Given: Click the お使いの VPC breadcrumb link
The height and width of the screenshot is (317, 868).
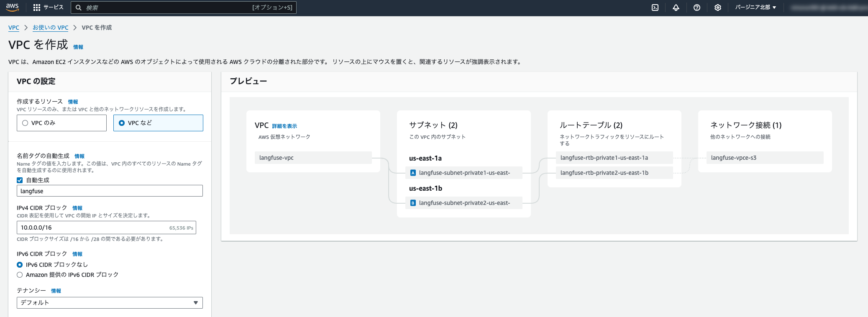Looking at the screenshot, I should pyautogui.click(x=51, y=28).
